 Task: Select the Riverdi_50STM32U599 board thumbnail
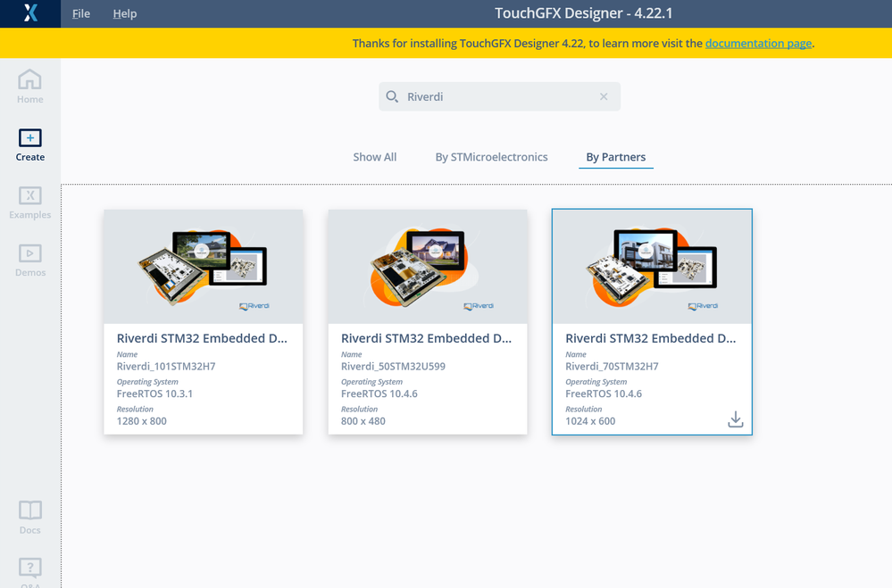tap(428, 267)
